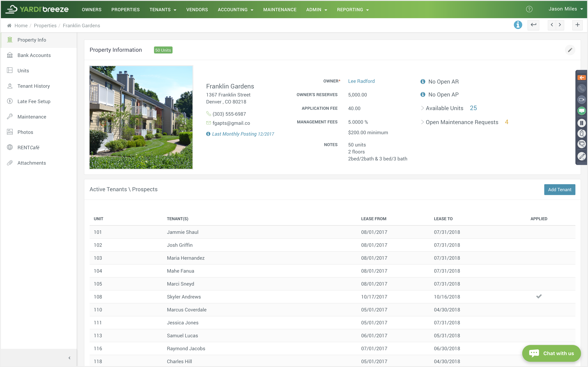Open the Photos section

click(x=25, y=132)
